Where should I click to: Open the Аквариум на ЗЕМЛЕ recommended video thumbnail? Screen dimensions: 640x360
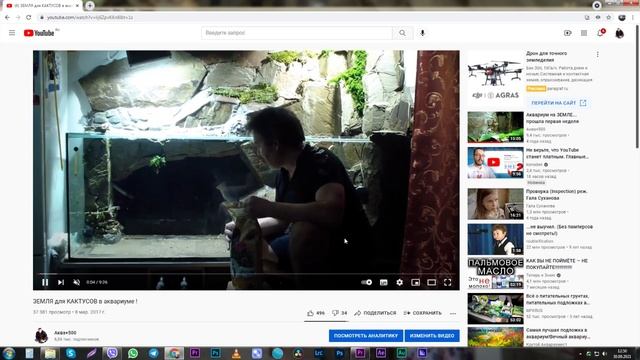tap(496, 127)
